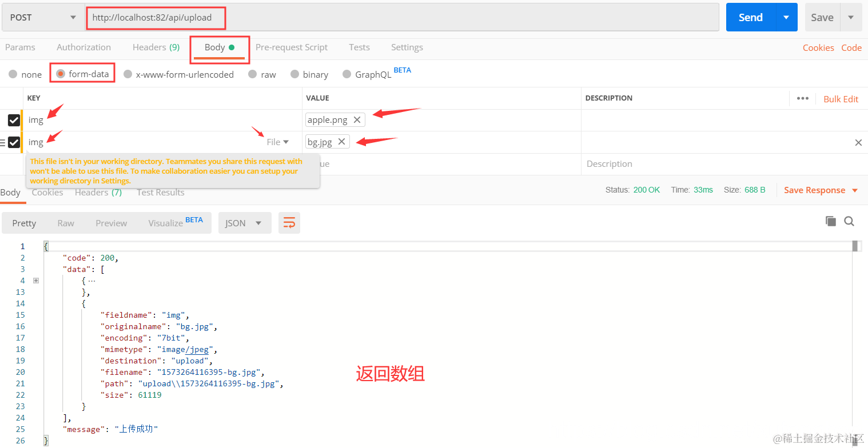The image size is (868, 448).
Task: Open the three-dots column options menu
Action: point(803,98)
